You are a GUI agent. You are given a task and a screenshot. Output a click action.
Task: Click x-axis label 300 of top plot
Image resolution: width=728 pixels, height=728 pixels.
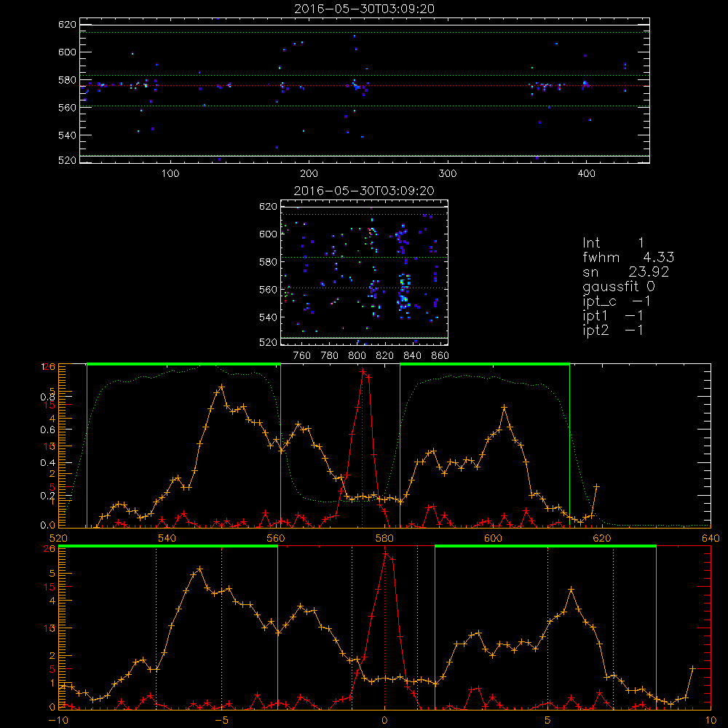point(448,174)
